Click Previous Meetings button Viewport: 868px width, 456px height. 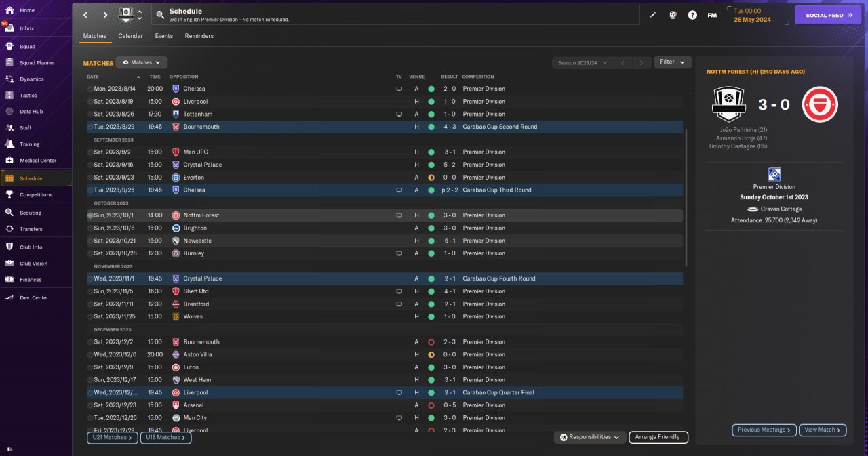pos(764,430)
